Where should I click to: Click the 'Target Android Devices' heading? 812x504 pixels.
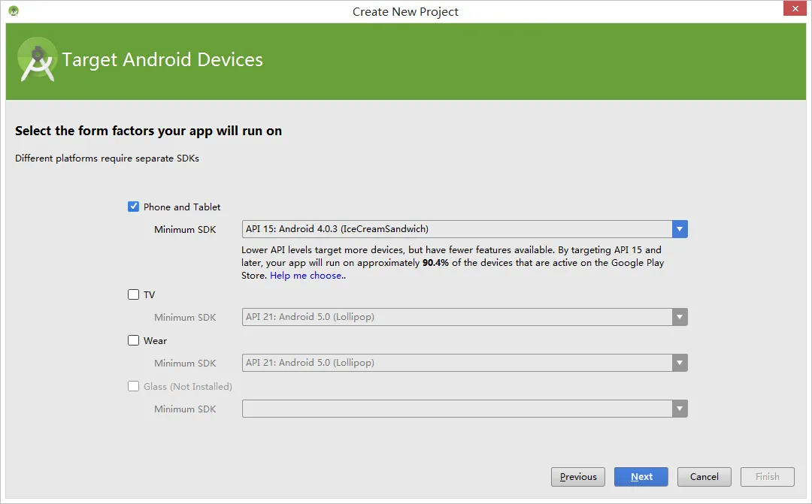pos(162,60)
